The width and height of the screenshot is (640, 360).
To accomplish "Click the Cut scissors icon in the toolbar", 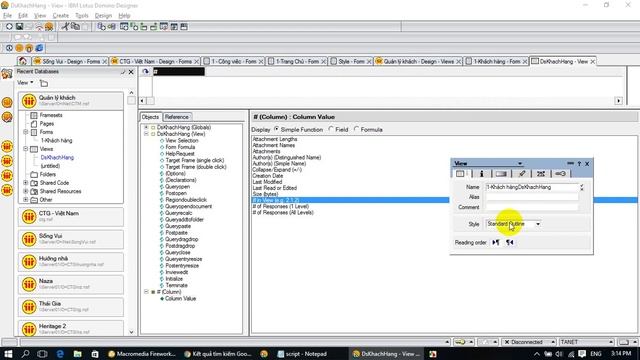I will [x=65, y=27].
